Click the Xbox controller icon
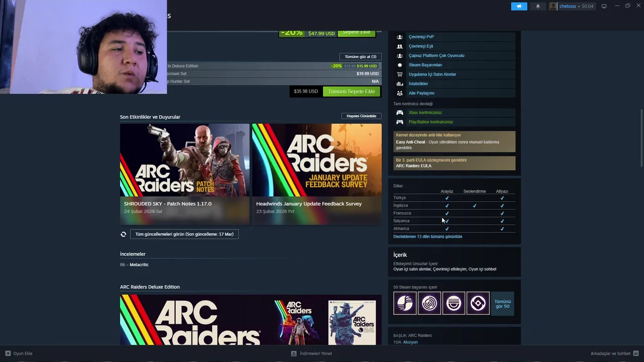The height and width of the screenshot is (362, 644). (400, 113)
